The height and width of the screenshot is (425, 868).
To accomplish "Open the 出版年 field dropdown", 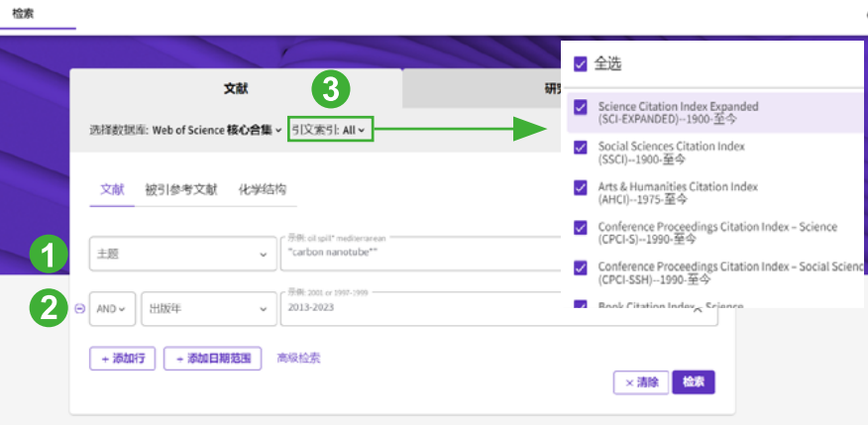I will (209, 309).
